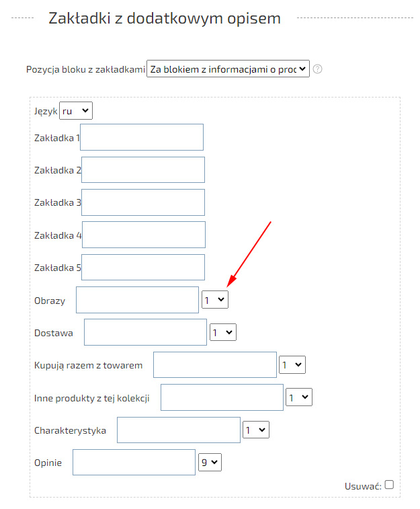Screen dimensions: 420x509
Task: Expand the Kupują razem z towarem dropdown
Action: pos(292,365)
